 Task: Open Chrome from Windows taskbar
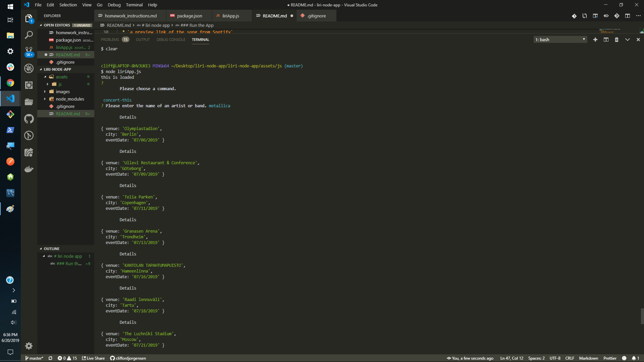(10, 83)
